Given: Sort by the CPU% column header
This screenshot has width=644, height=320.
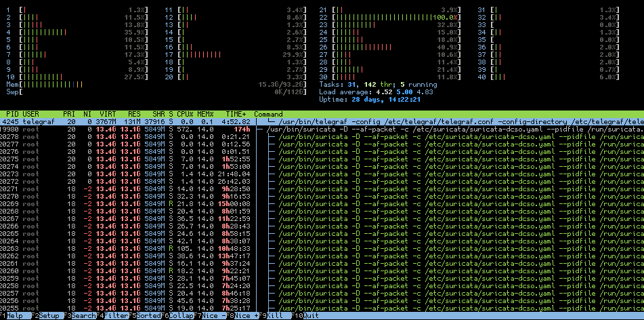Looking at the screenshot, I should (187, 113).
